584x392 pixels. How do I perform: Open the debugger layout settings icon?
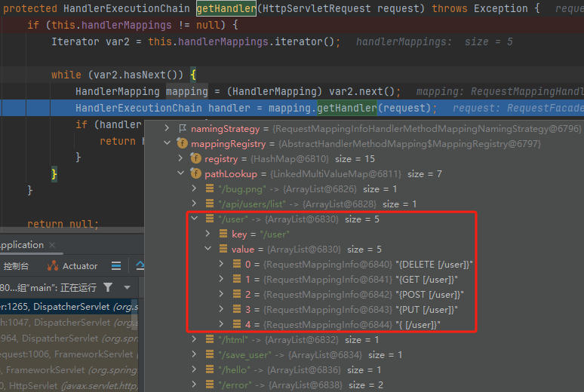click(116, 266)
